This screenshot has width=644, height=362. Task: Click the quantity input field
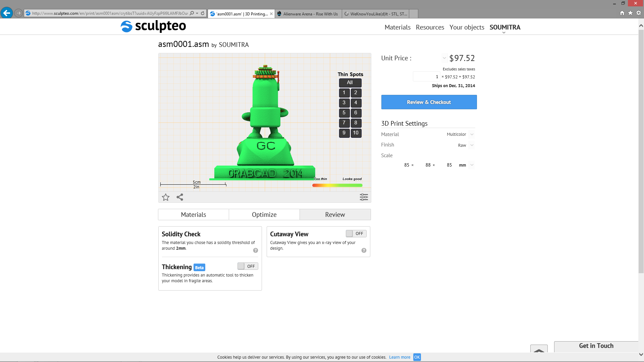click(x=426, y=77)
